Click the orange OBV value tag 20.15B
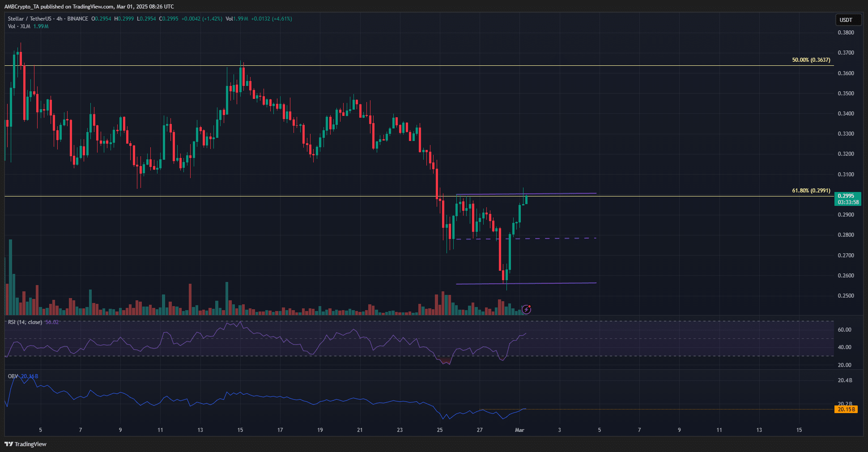Screen dimensions: 868x452 846,409
